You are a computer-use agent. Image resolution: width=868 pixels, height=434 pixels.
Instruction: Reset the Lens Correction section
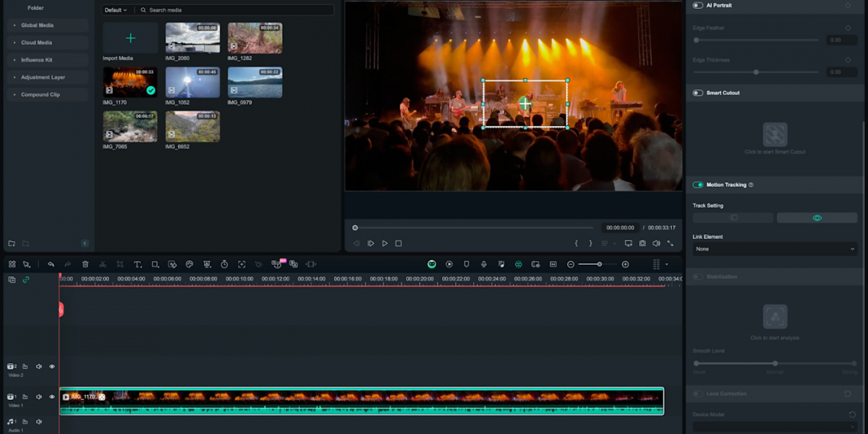(848, 393)
